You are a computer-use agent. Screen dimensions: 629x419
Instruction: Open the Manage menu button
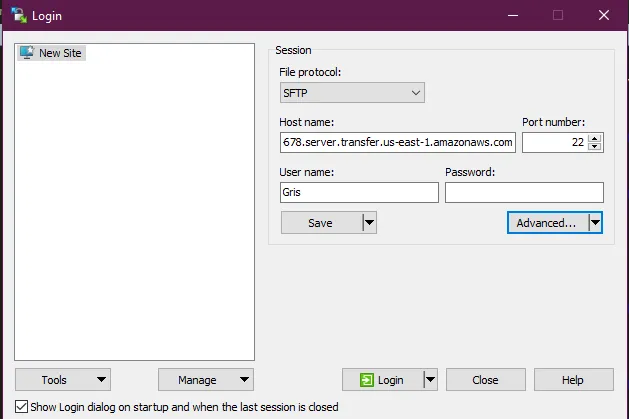pos(205,380)
